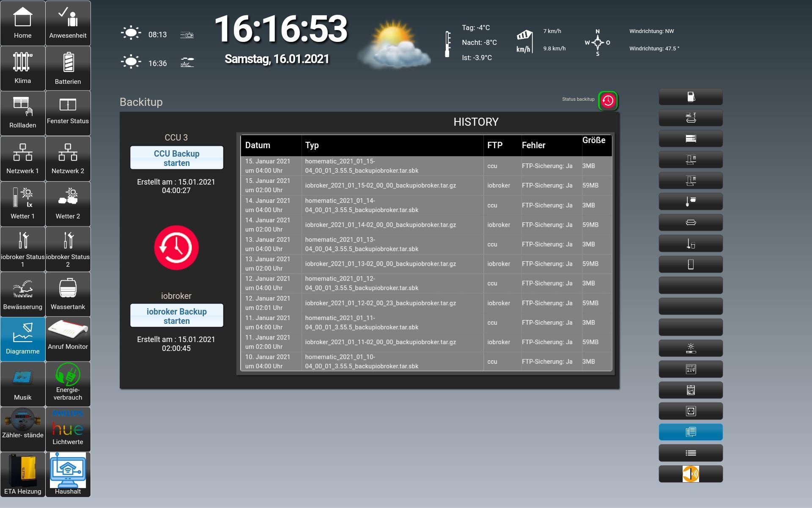The image size is (812, 508).
Task: Click the orange speaker icon button
Action: 690,474
